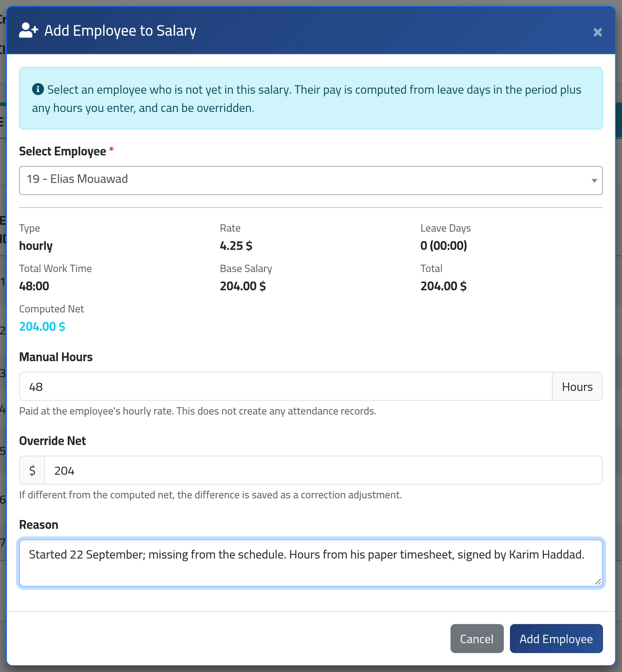Click inside the Reason text area
622x672 pixels.
[x=311, y=563]
